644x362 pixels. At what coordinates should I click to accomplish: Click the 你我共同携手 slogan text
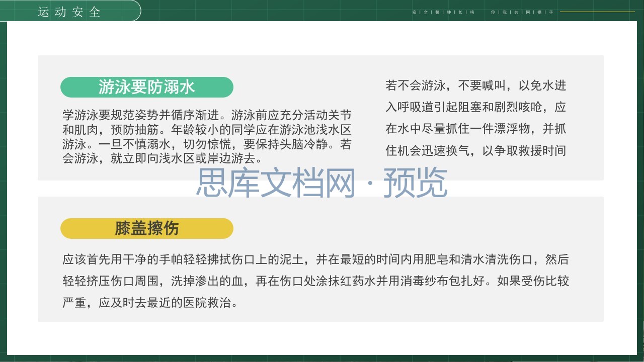[522, 12]
